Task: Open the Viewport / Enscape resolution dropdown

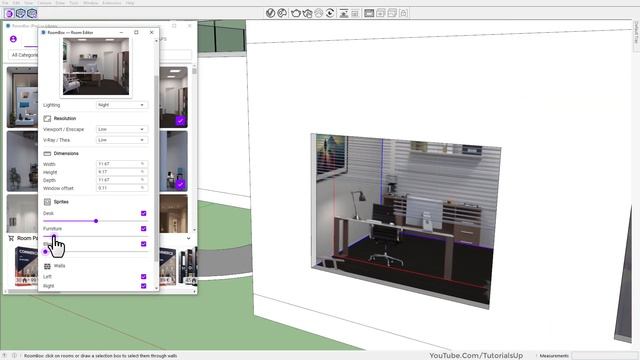Action: tap(122, 129)
